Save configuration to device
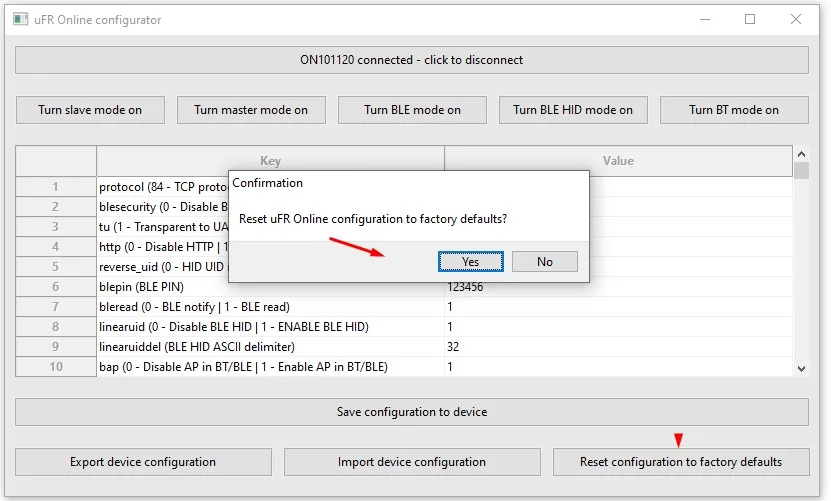Screen dimensions: 831x501 [411, 412]
